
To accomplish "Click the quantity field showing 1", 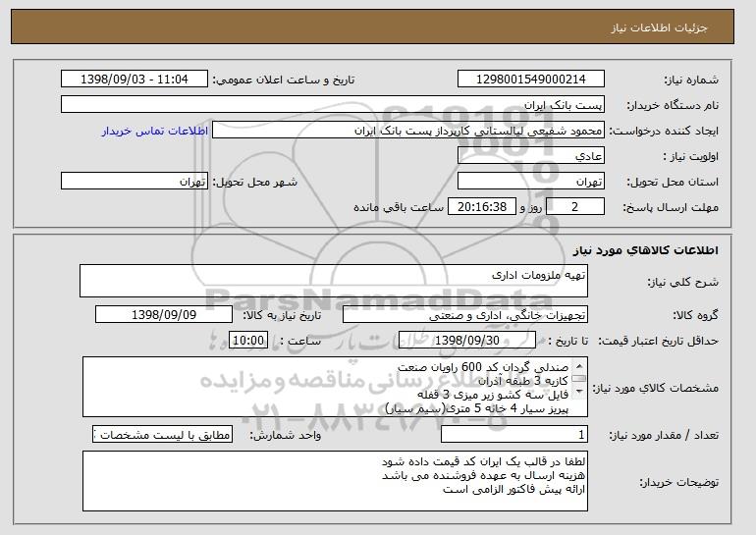I will point(514,435).
